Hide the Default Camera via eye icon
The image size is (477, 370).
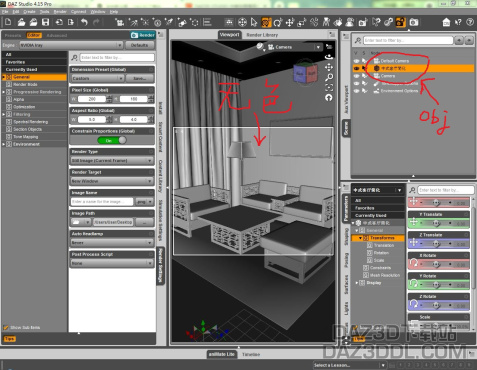click(357, 61)
